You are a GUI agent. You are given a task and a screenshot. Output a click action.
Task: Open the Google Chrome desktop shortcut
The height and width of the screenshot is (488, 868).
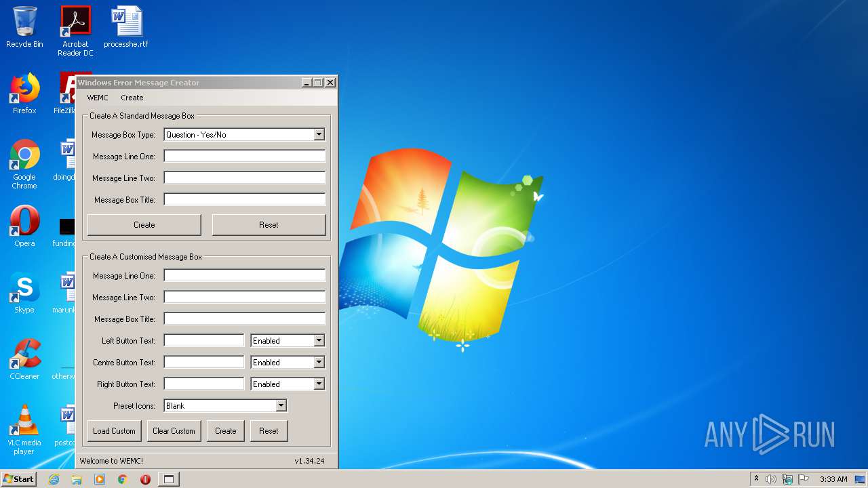click(x=24, y=164)
